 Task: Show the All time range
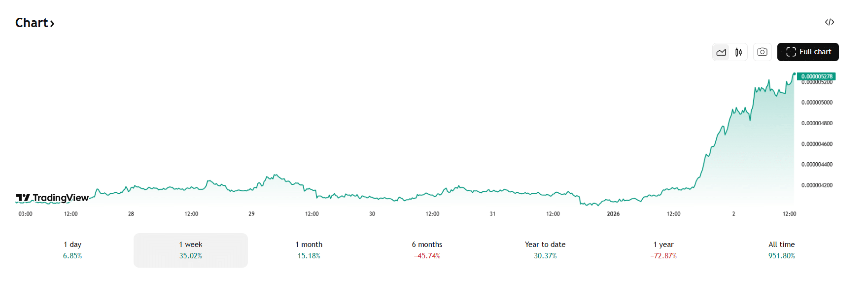click(781, 250)
